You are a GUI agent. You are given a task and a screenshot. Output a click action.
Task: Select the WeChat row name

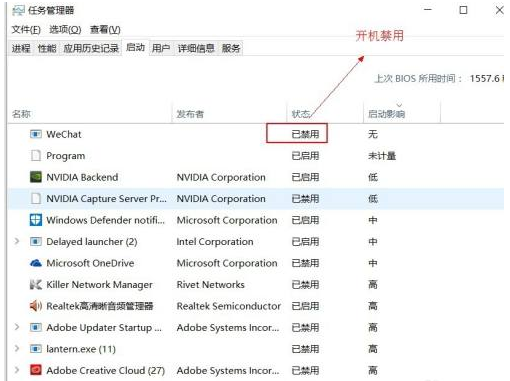click(64, 134)
